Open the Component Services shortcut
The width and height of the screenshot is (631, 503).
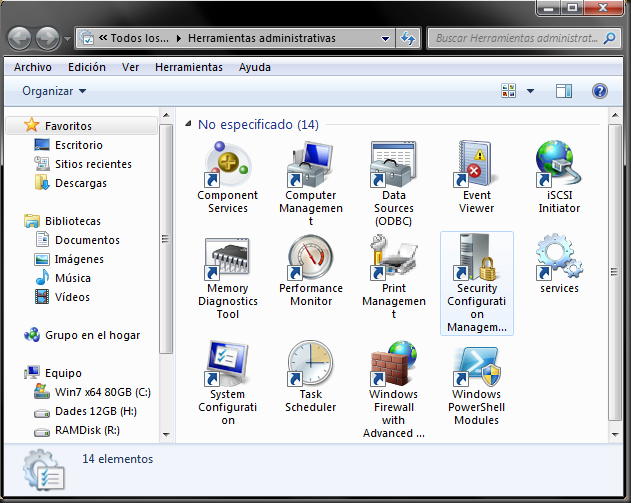[227, 165]
